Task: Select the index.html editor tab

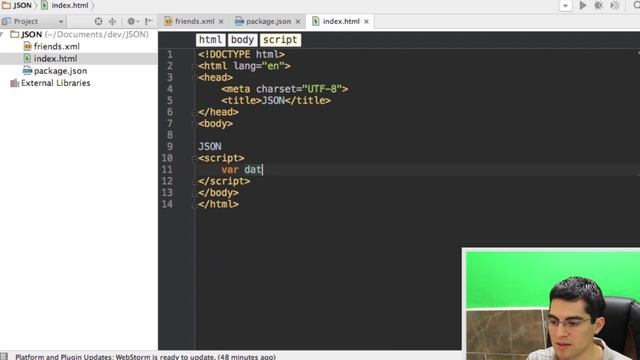Action: click(x=341, y=21)
